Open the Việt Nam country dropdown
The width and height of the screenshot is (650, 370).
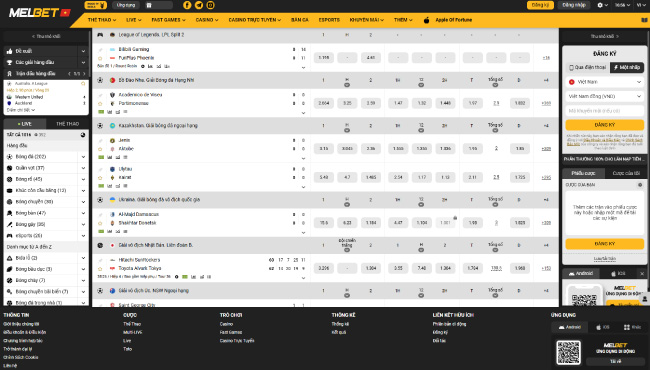(605, 82)
